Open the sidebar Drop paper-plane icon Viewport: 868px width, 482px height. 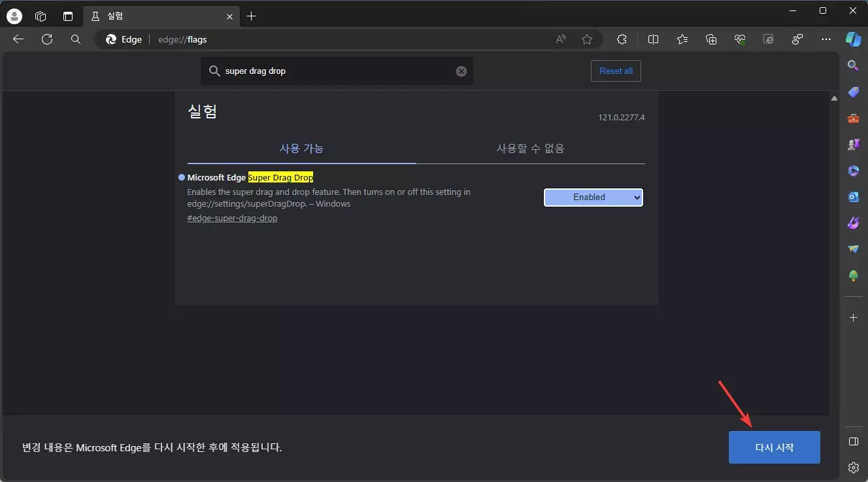(853, 249)
